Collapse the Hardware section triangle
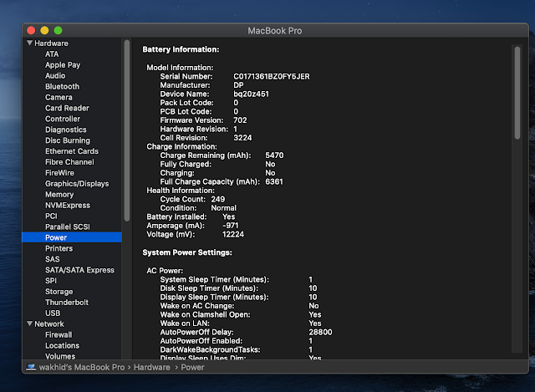Viewport: 535px width, 392px height. click(30, 43)
